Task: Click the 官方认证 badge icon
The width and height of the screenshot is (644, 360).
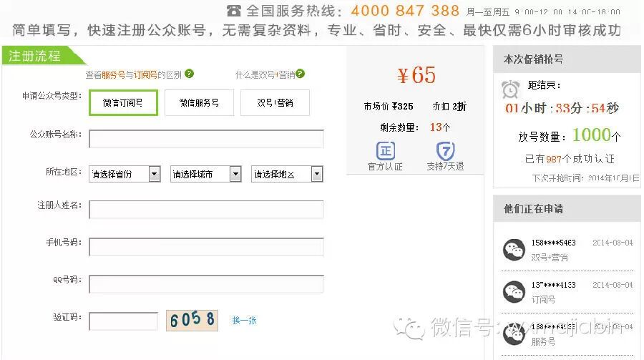Action: [x=386, y=151]
